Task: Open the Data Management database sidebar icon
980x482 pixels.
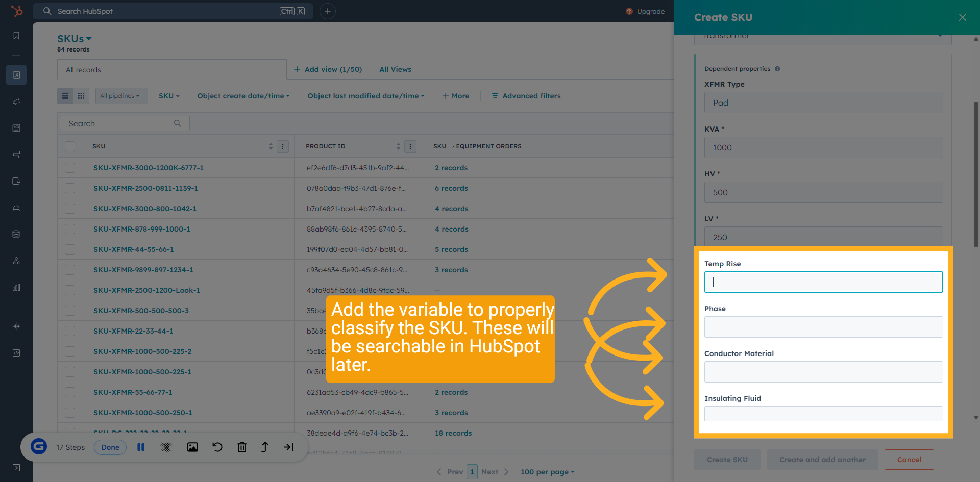Action: (x=16, y=234)
